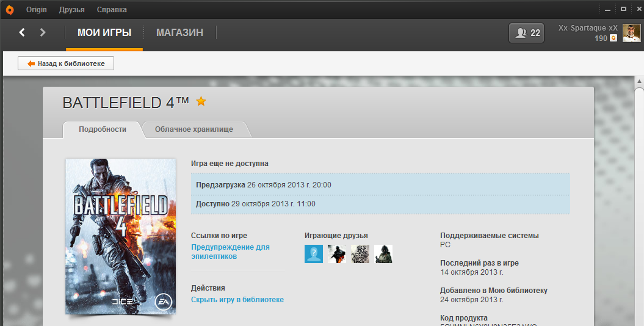Click the Battlefield 4 box art

click(121, 236)
